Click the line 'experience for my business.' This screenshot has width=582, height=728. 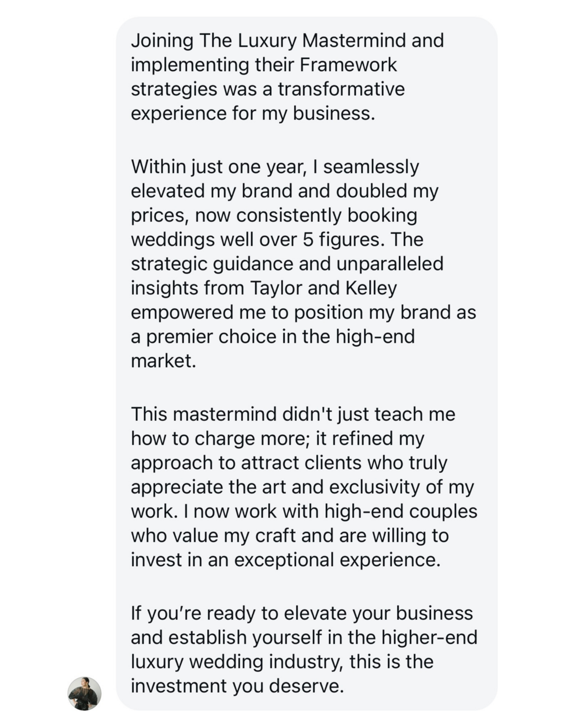pos(253,113)
